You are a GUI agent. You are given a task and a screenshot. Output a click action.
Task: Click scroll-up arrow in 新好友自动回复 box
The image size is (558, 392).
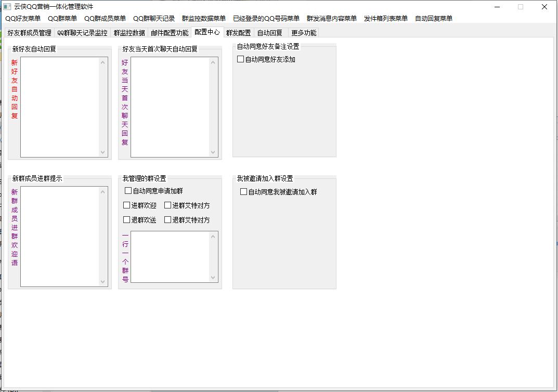103,62
